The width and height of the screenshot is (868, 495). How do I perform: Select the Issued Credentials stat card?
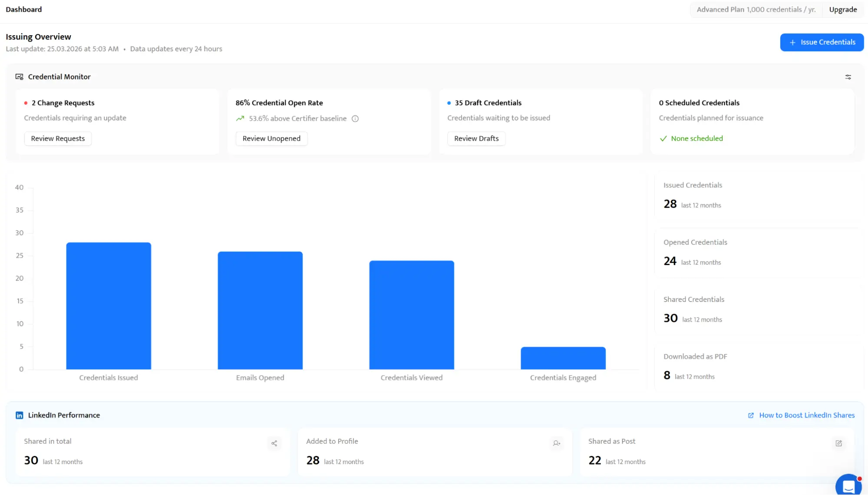pyautogui.click(x=757, y=196)
